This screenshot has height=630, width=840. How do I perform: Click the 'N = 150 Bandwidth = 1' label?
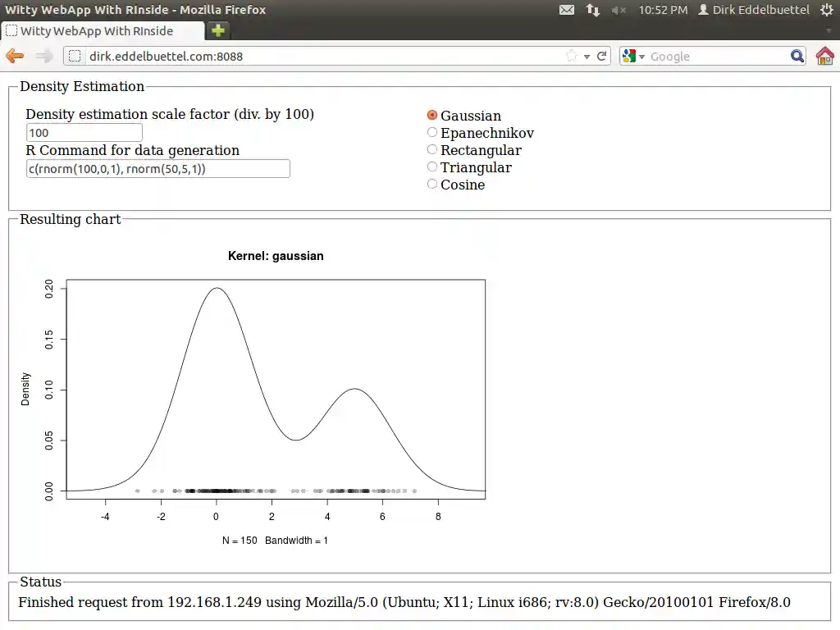(275, 541)
